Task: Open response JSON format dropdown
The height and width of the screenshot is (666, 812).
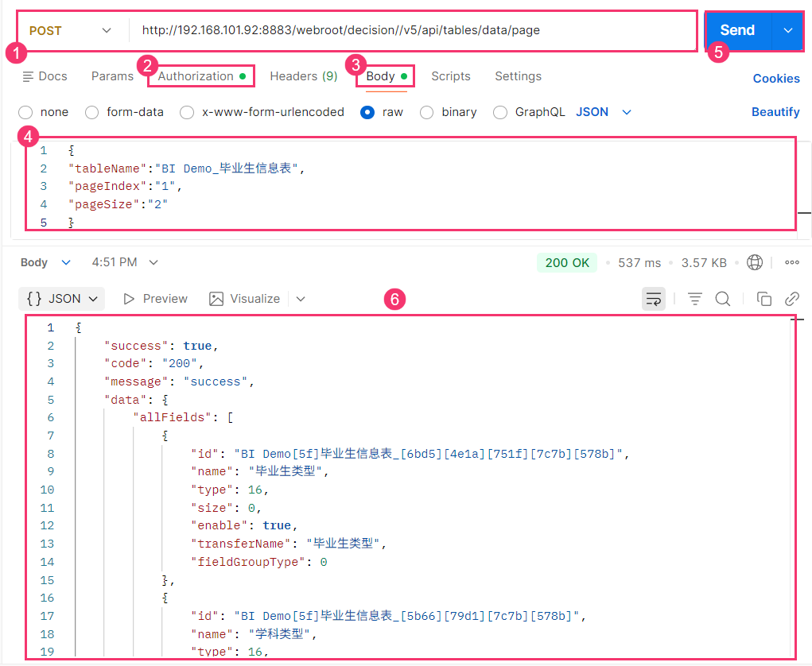Action: click(x=61, y=299)
